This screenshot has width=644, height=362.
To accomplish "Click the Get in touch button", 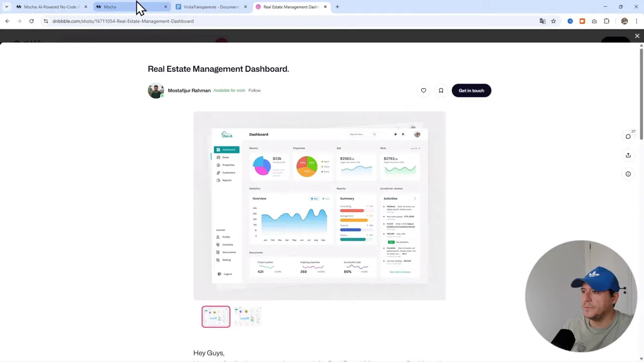I will [471, 90].
